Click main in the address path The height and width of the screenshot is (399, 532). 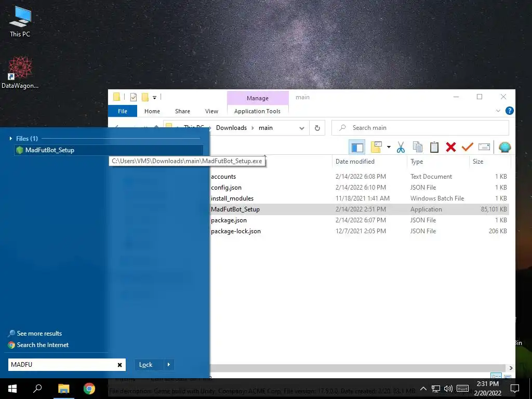(265, 128)
